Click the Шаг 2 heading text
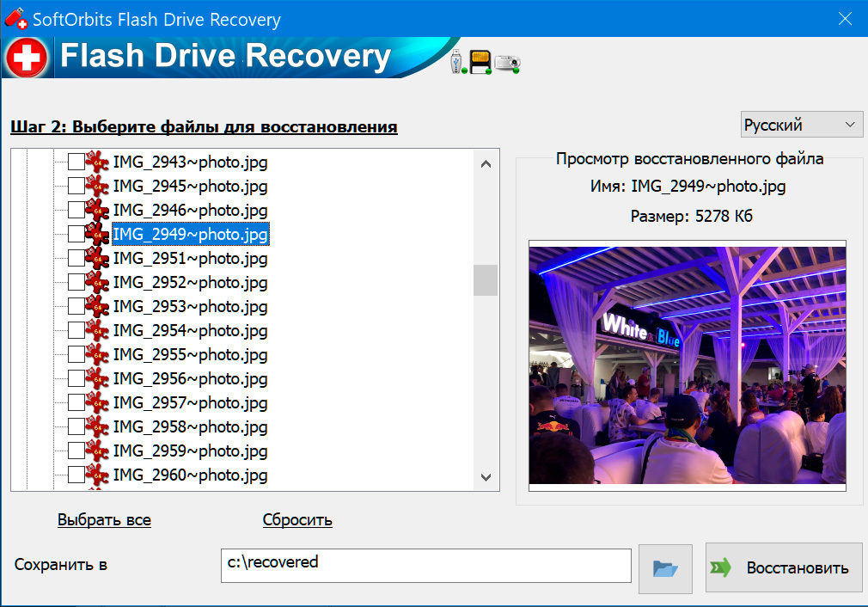868x607 pixels. click(203, 126)
